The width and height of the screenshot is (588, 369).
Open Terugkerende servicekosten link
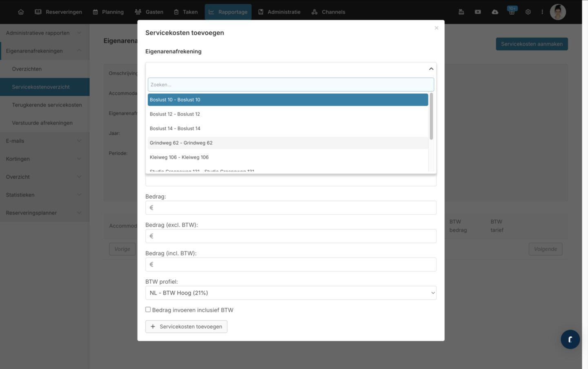click(47, 105)
